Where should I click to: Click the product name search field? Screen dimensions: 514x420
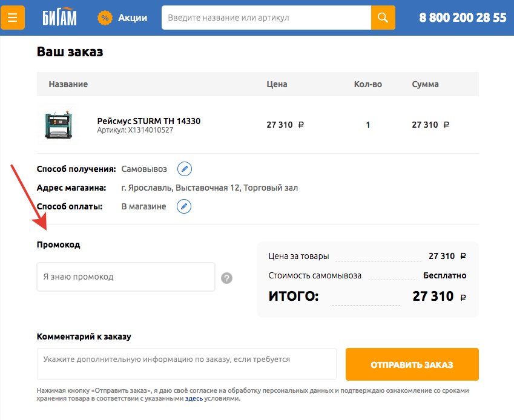[266, 18]
